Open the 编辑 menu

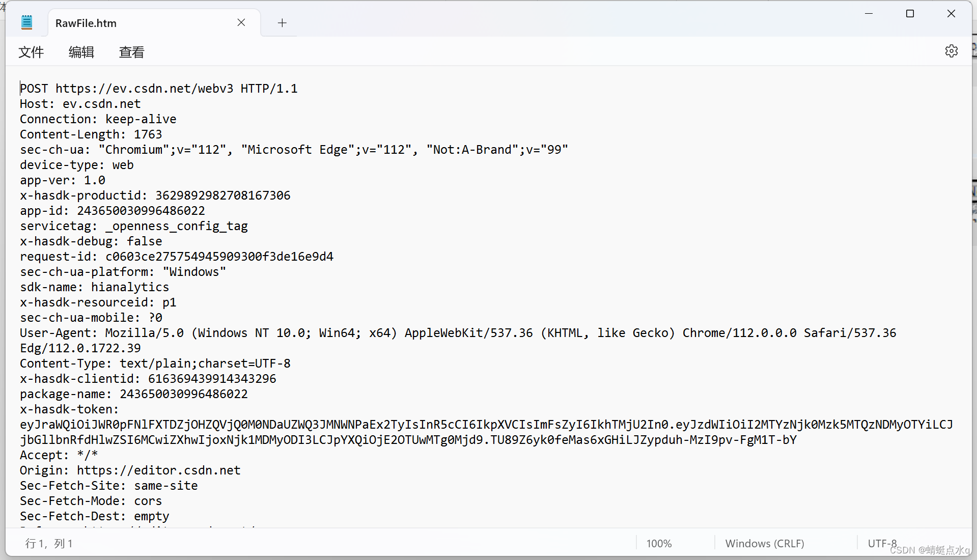tap(81, 52)
